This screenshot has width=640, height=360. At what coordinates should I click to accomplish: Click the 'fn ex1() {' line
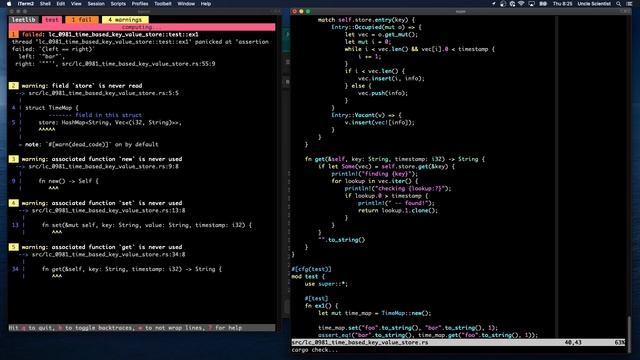pos(321,306)
